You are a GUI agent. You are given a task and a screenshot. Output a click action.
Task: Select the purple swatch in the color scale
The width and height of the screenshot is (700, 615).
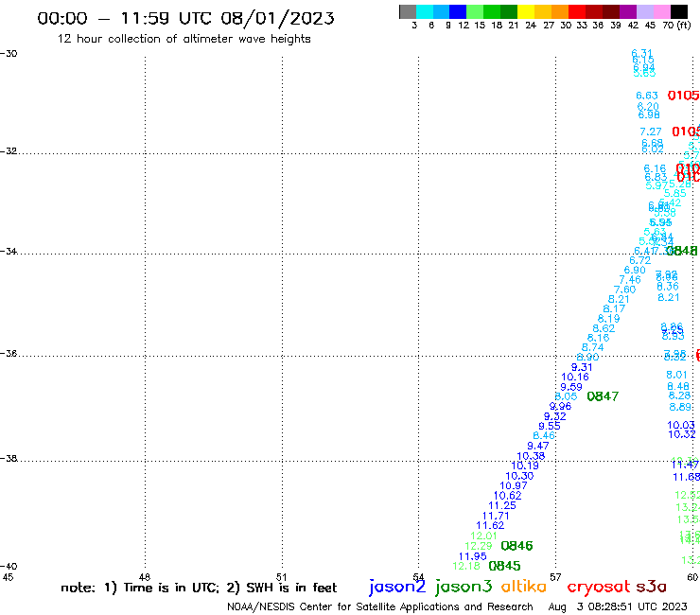[x=628, y=11]
